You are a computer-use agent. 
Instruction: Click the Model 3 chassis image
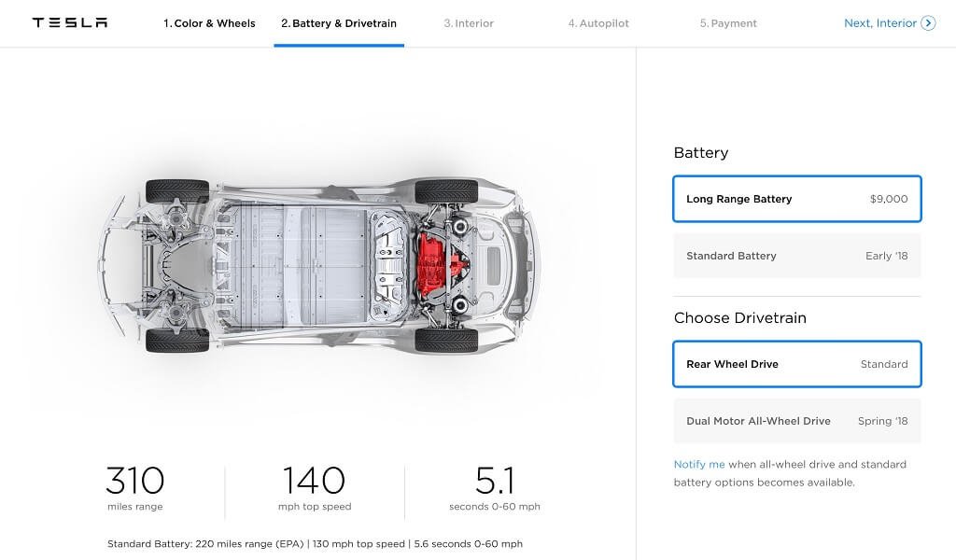click(319, 266)
